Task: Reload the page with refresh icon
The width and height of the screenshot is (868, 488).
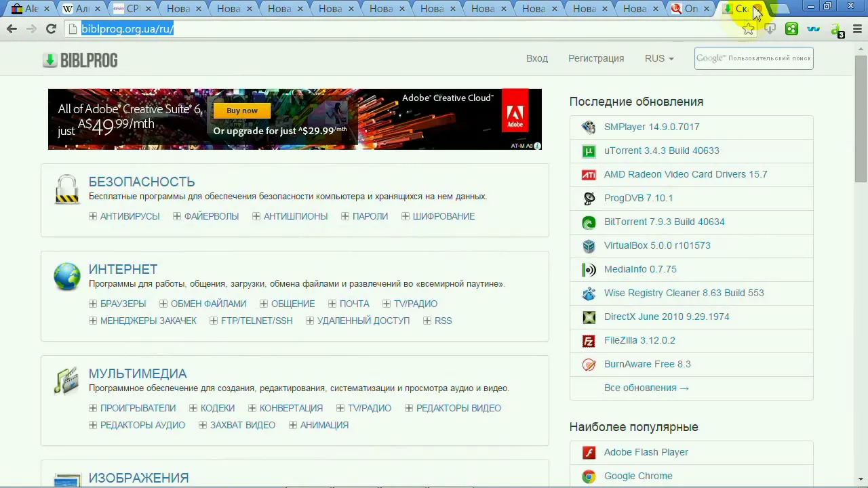Action: point(51,28)
